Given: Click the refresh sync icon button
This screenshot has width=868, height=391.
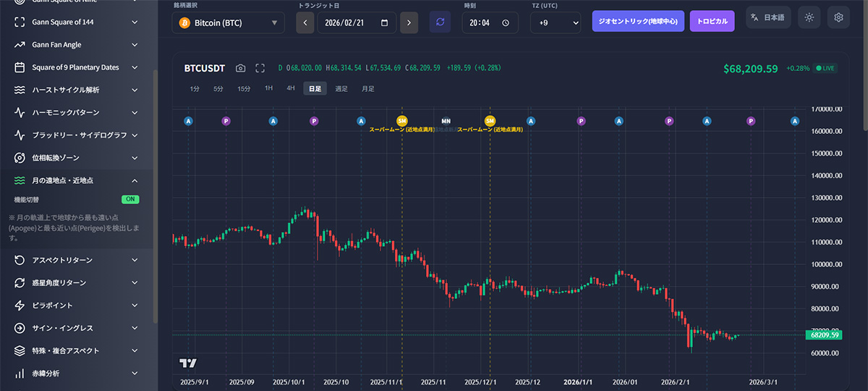Looking at the screenshot, I should click(x=440, y=22).
